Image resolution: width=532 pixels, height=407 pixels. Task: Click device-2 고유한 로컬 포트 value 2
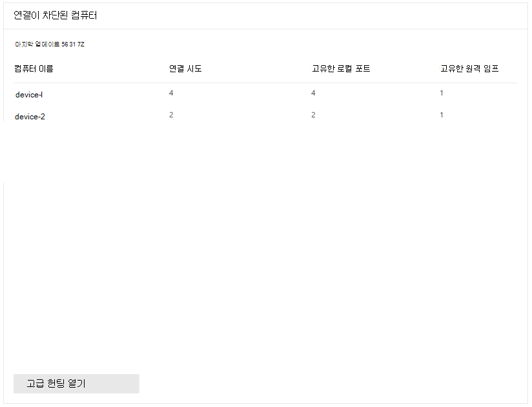point(313,115)
